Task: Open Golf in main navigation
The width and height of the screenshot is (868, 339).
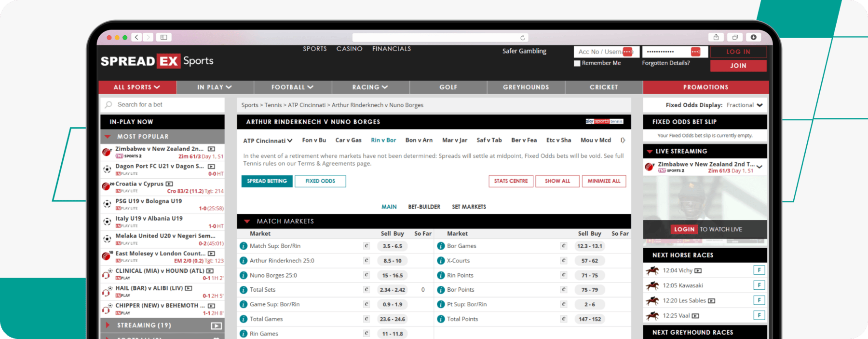Action: (x=448, y=87)
